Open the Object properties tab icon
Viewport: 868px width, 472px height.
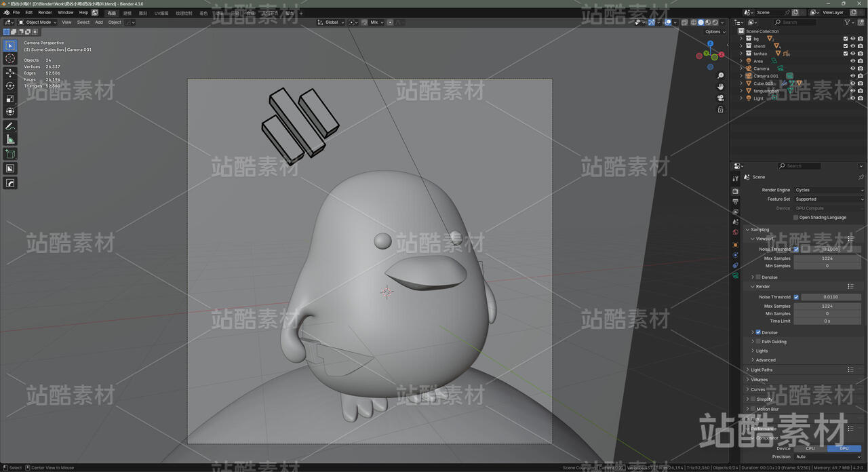[x=736, y=245]
